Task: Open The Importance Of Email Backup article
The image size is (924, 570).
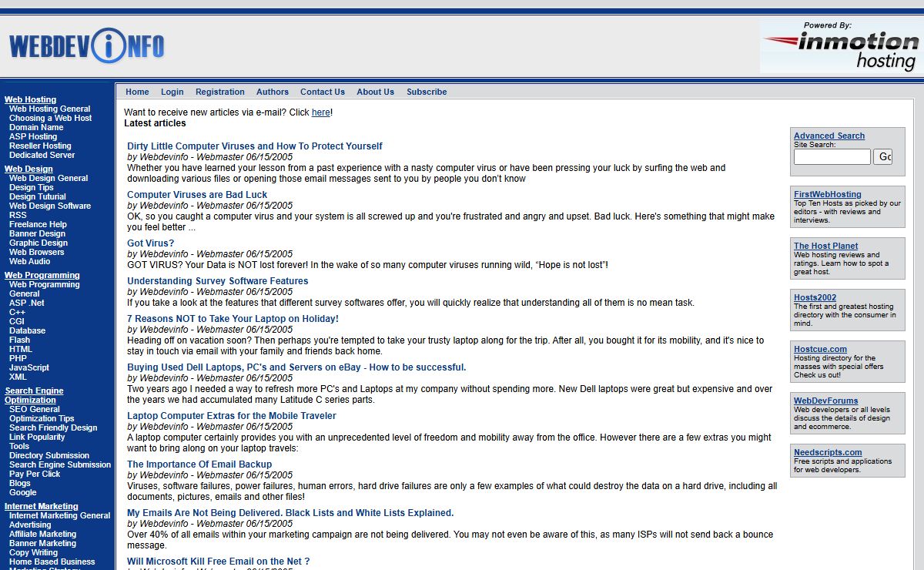Action: [x=199, y=464]
